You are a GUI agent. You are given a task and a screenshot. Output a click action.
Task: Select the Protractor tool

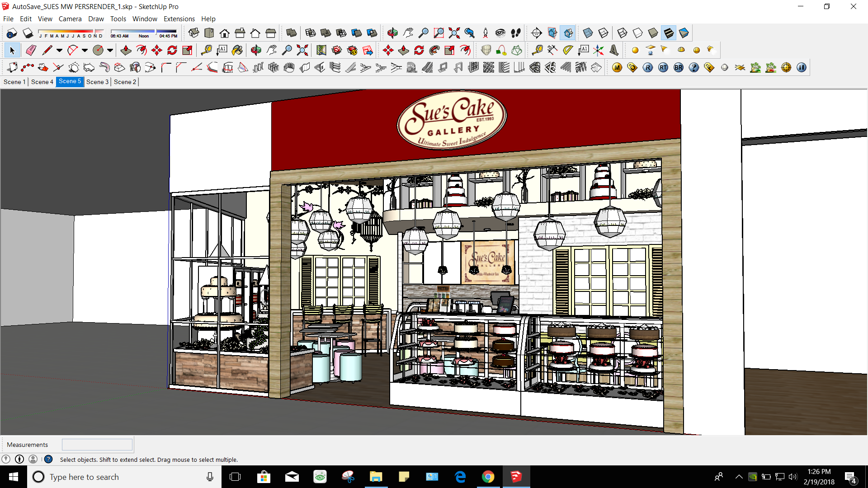(568, 50)
